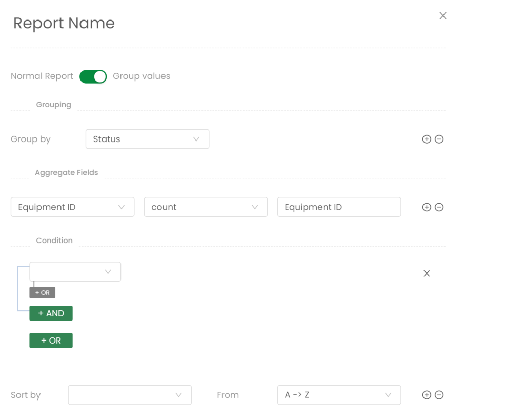Click the From label
Screen dimensions: 525x420
(x=228, y=395)
